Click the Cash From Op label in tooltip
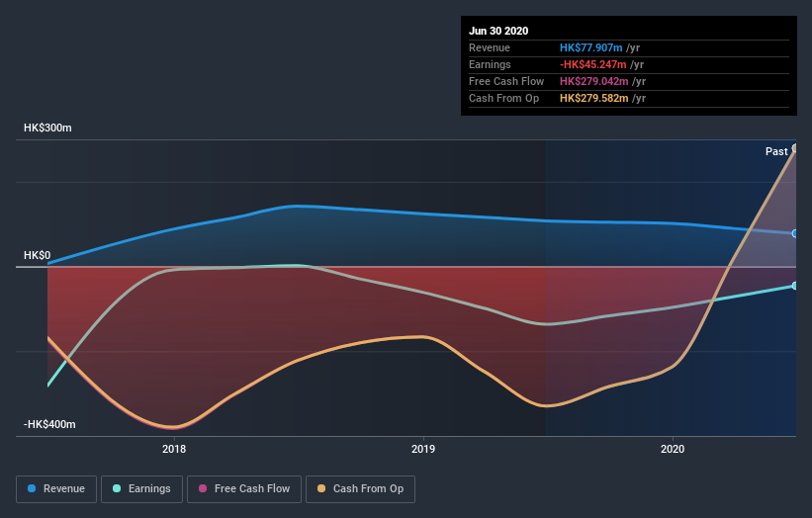 (x=503, y=98)
